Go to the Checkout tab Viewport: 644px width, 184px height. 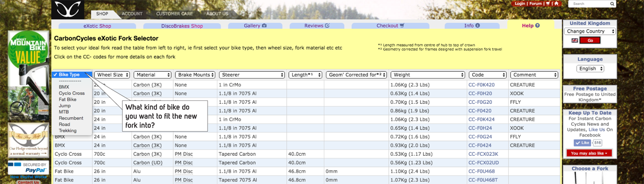390,26
